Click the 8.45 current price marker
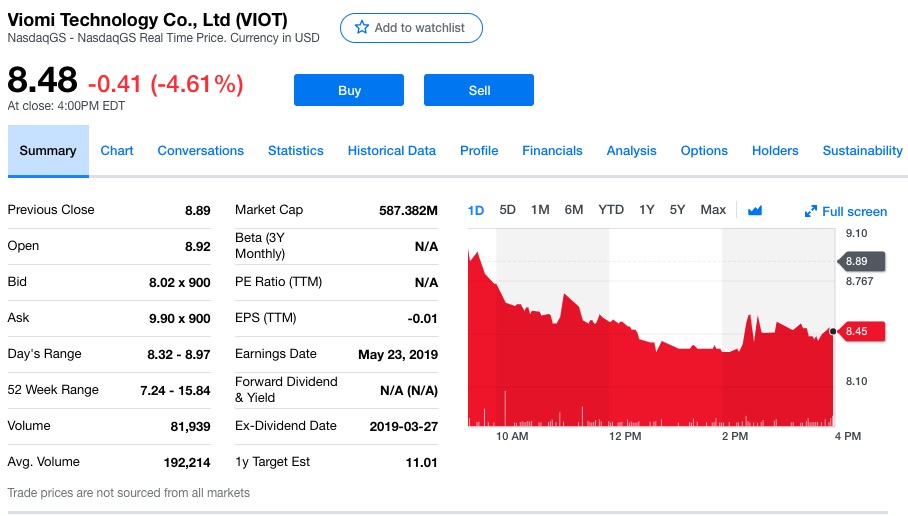 [861, 331]
